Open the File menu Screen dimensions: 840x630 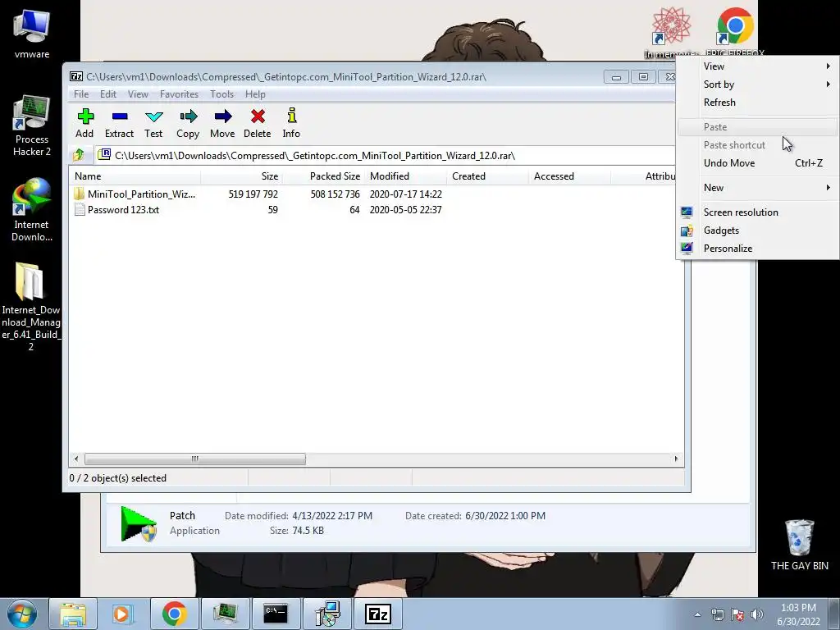(x=81, y=94)
